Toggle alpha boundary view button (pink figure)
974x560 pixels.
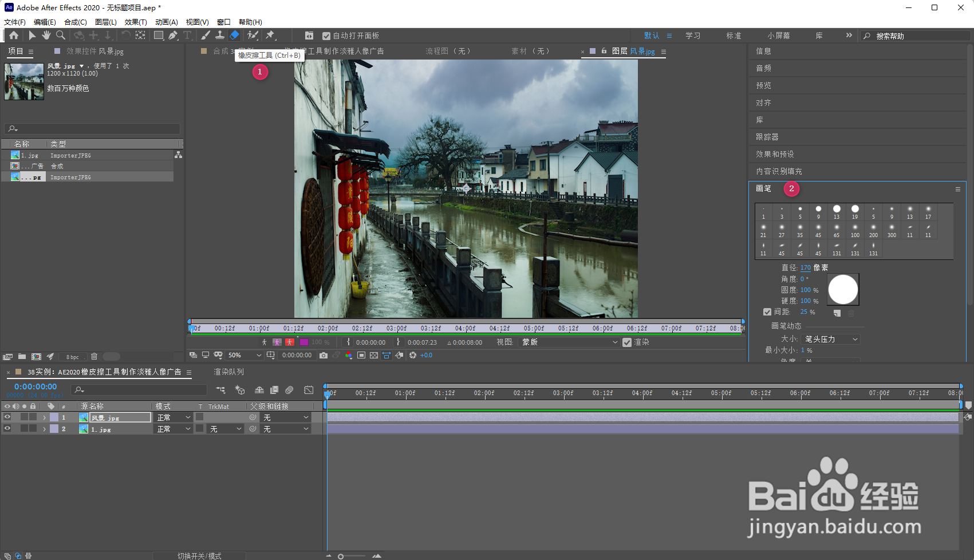[x=277, y=342]
